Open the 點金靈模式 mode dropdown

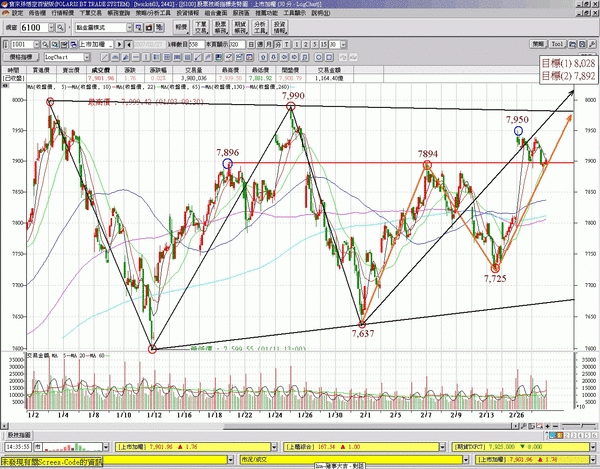coord(129,28)
